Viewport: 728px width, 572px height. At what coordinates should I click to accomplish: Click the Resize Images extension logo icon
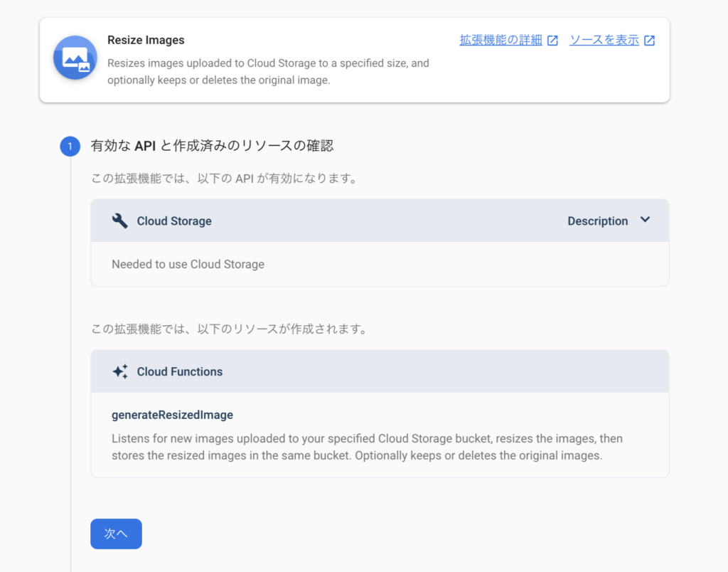75,58
